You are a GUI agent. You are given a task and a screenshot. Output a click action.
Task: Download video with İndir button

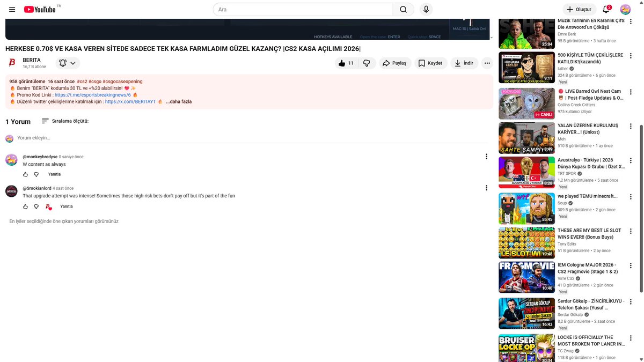[x=464, y=63]
